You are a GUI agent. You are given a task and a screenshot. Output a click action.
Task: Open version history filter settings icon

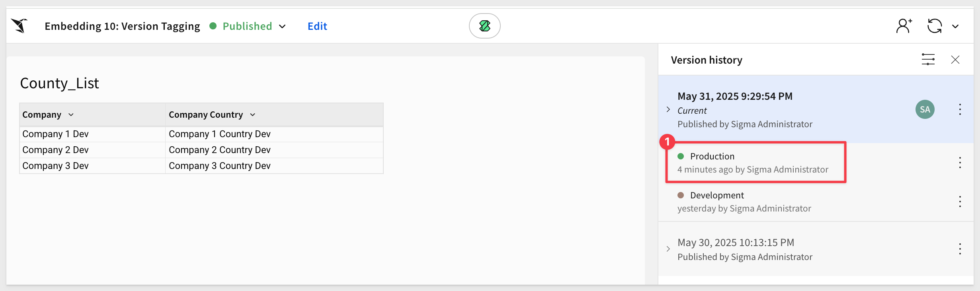pos(928,60)
